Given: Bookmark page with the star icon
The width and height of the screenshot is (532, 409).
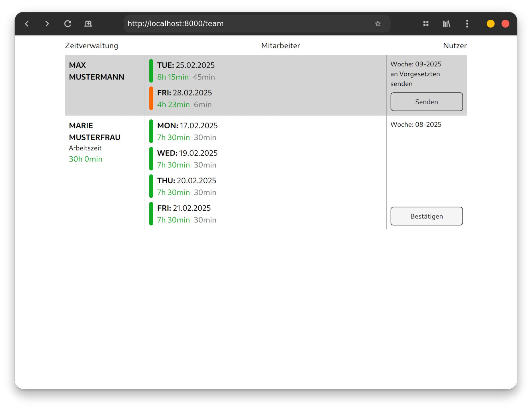Looking at the screenshot, I should tap(378, 24).
